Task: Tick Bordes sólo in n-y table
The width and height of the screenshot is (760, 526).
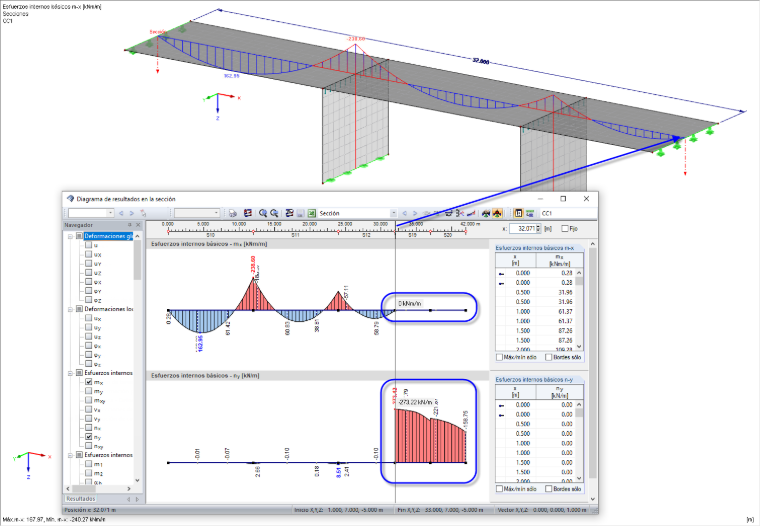Action: [x=549, y=489]
